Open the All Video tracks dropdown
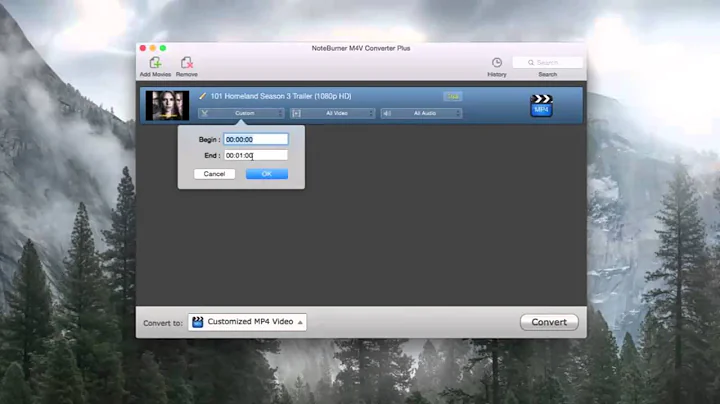Image resolution: width=720 pixels, height=404 pixels. 332,113
